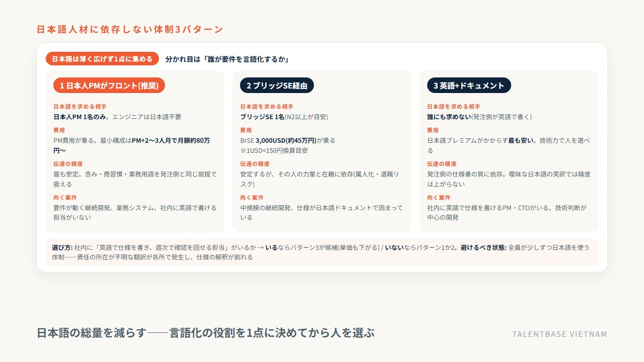The height and width of the screenshot is (362, 644).
Task: Click 日本語を求める相手 label in pattern 1 card
Action: click(x=80, y=107)
